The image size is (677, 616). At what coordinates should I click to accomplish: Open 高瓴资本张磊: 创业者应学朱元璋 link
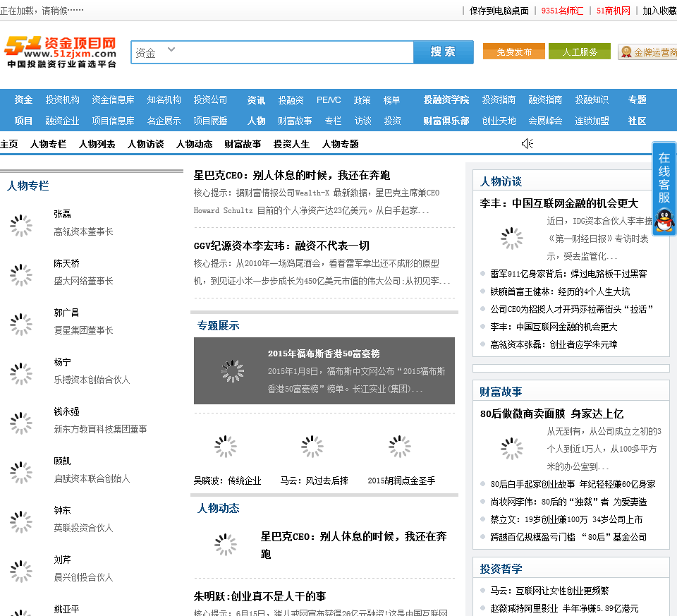click(x=554, y=344)
